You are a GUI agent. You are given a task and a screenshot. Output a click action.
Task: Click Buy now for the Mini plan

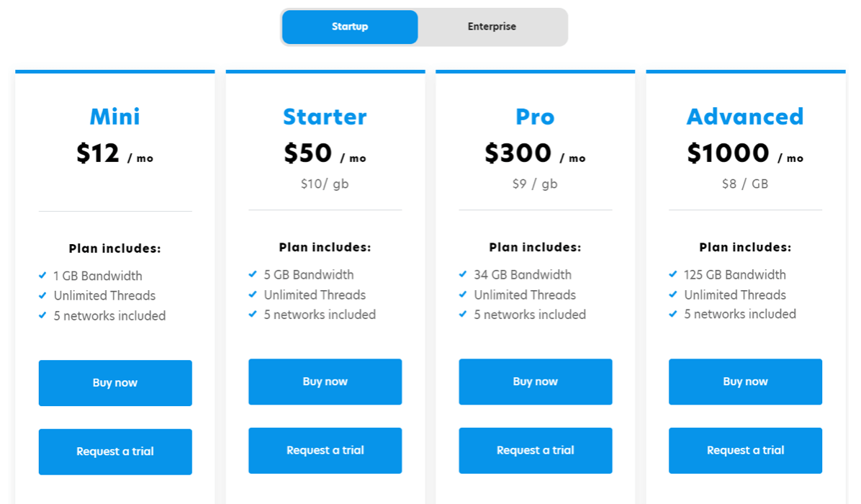pos(115,383)
